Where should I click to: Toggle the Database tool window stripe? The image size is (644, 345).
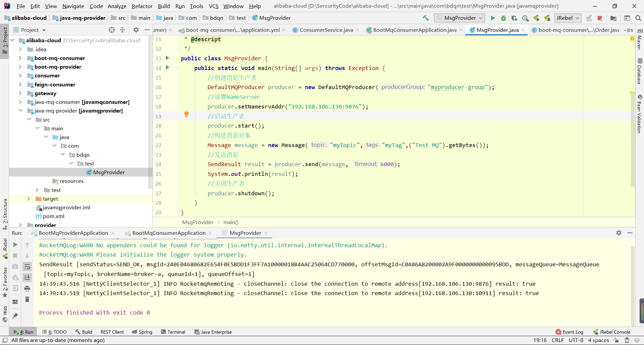point(640,72)
